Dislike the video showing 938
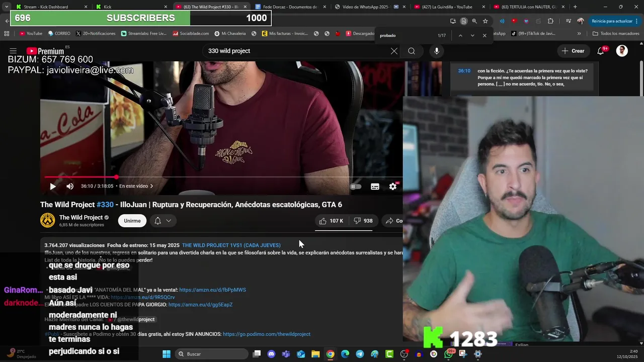Screen dimensions: 644x362 coord(363,221)
